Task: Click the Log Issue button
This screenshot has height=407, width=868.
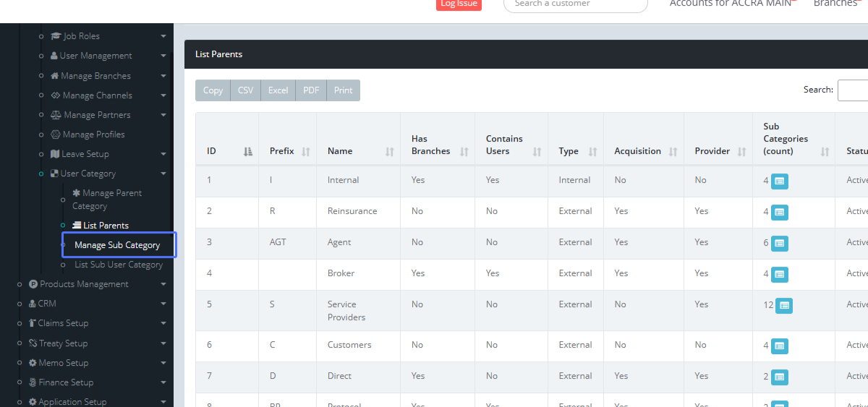Action: [x=459, y=4]
